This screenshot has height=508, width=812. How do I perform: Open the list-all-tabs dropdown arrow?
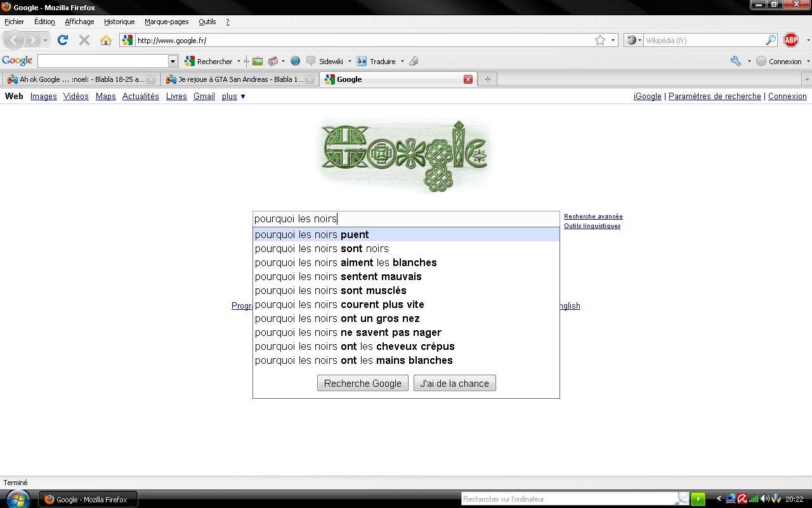pyautogui.click(x=806, y=79)
